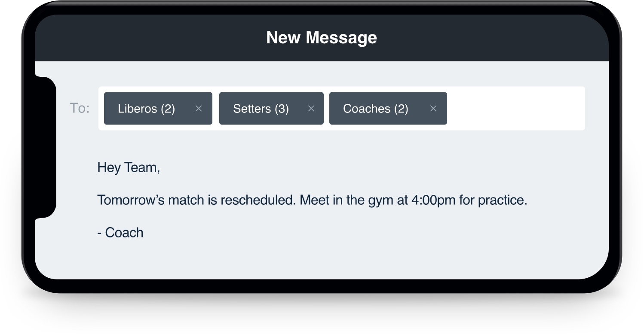Click the word Meet in message body
This screenshot has height=334, width=644.
click(314, 200)
